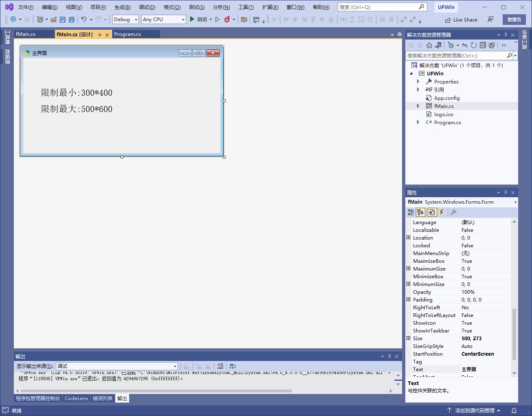Open property pages wrench icon
Image resolution: width=532 pixels, height=416 pixels.
[x=453, y=212]
